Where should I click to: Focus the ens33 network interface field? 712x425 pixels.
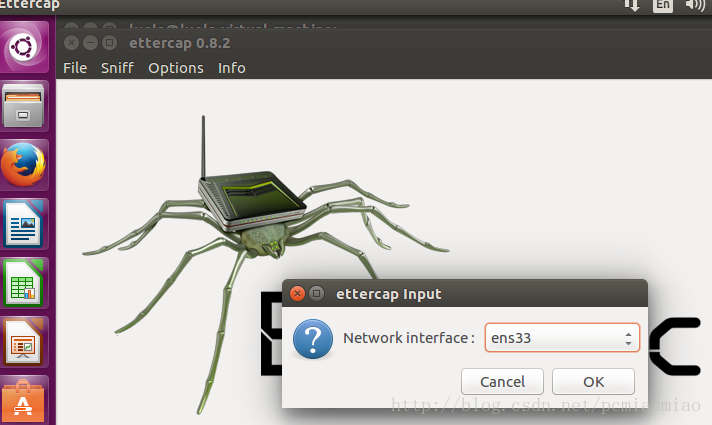(562, 338)
